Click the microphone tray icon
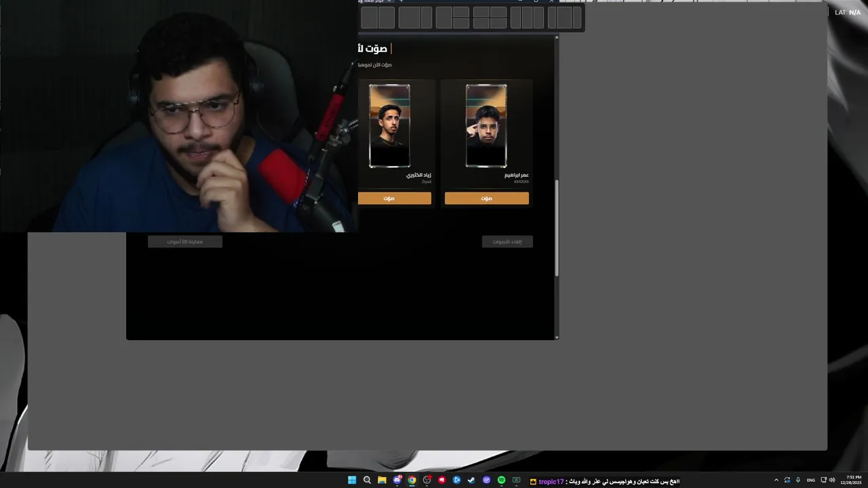The image size is (868, 488). (x=798, y=481)
